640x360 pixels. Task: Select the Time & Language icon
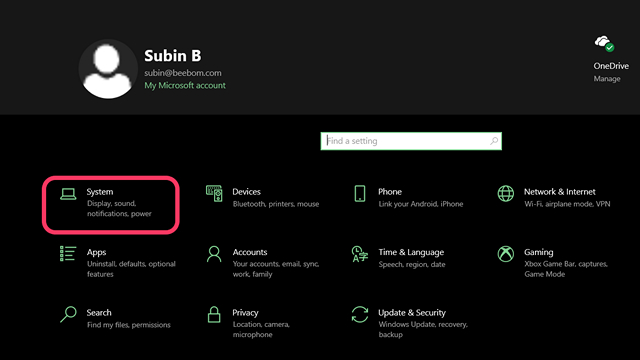pos(360,254)
